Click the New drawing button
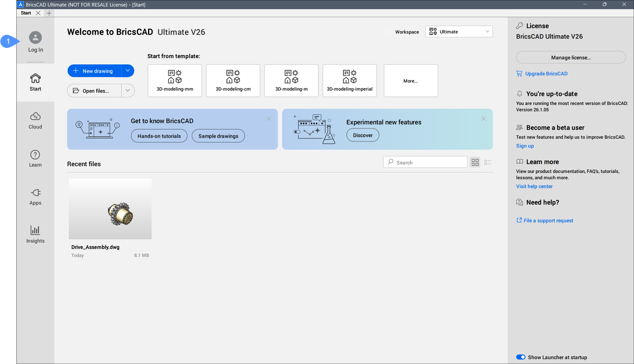 pyautogui.click(x=94, y=71)
